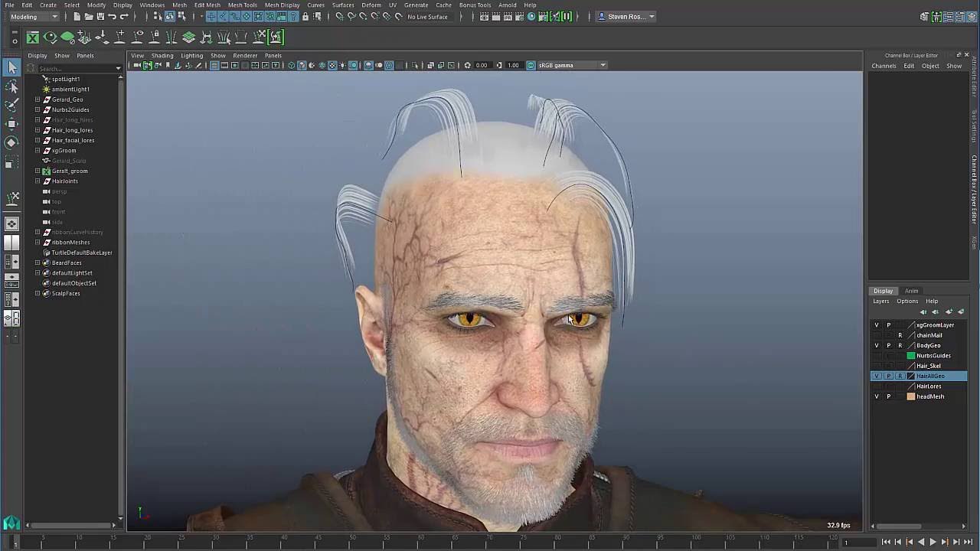This screenshot has width=980, height=551.
Task: Choose the Paint selection tool
Action: (11, 105)
